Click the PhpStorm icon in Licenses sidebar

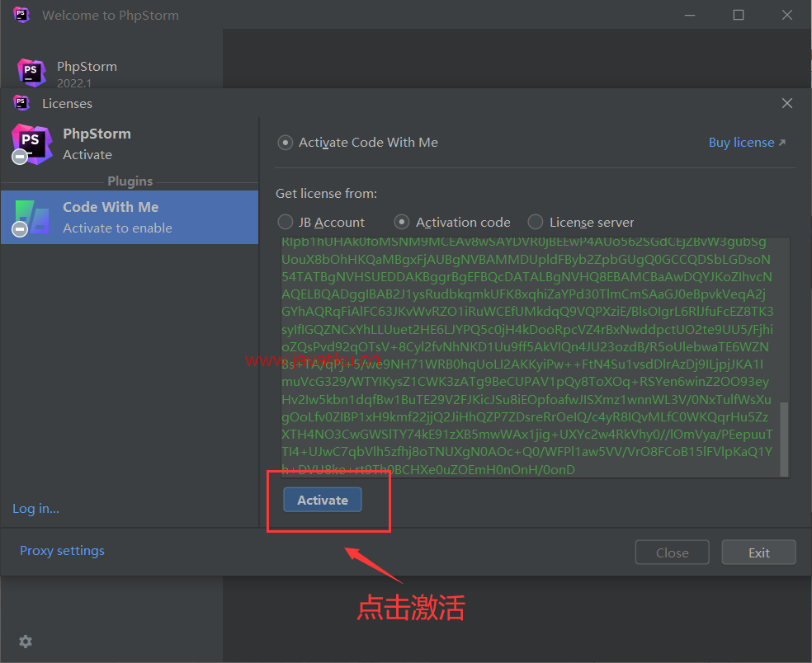[31, 143]
